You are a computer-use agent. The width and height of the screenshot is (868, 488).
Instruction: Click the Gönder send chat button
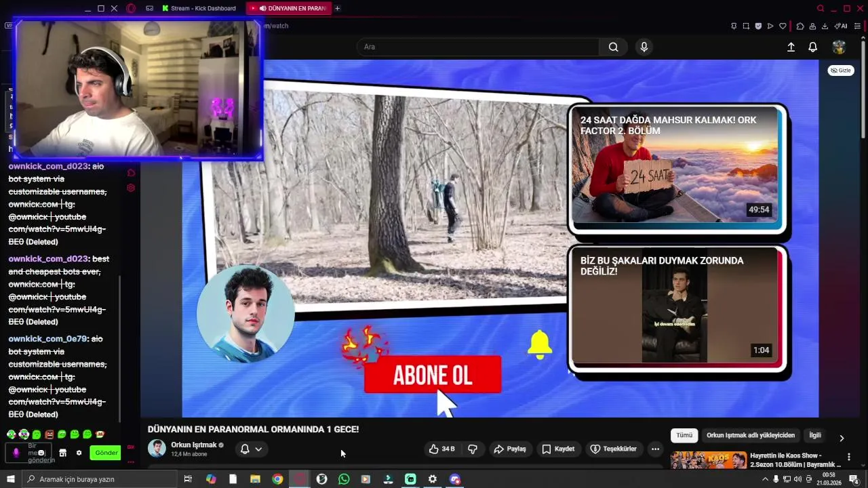pos(106,453)
